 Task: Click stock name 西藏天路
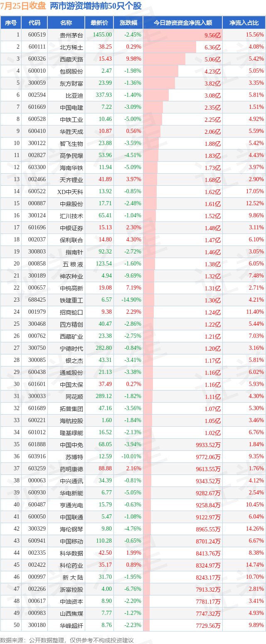[71, 59]
